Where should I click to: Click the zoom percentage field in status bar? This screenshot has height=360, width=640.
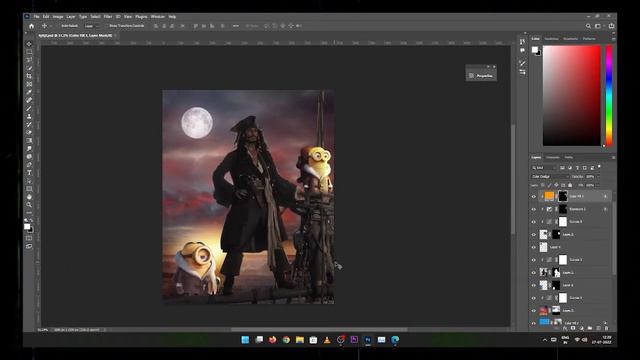(x=43, y=330)
